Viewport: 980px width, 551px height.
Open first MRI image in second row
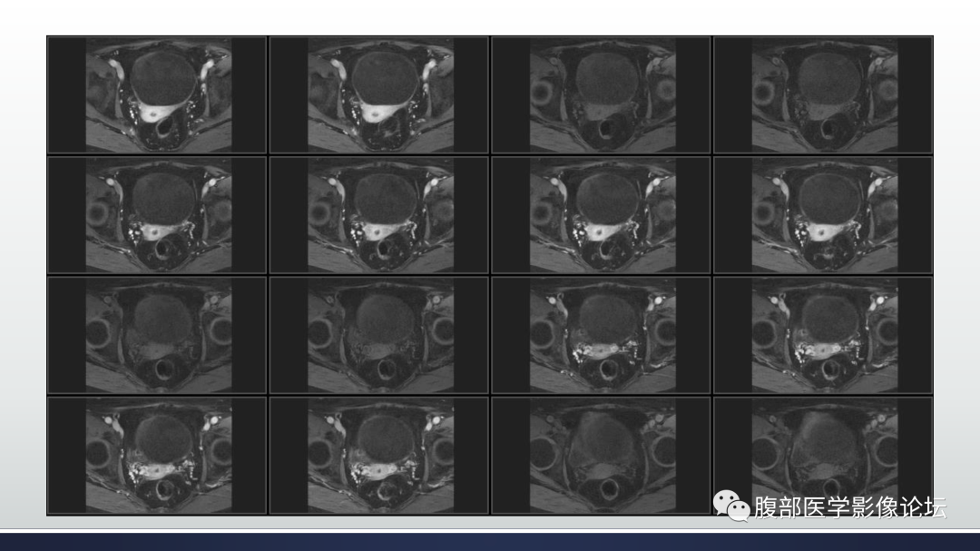tap(158, 215)
